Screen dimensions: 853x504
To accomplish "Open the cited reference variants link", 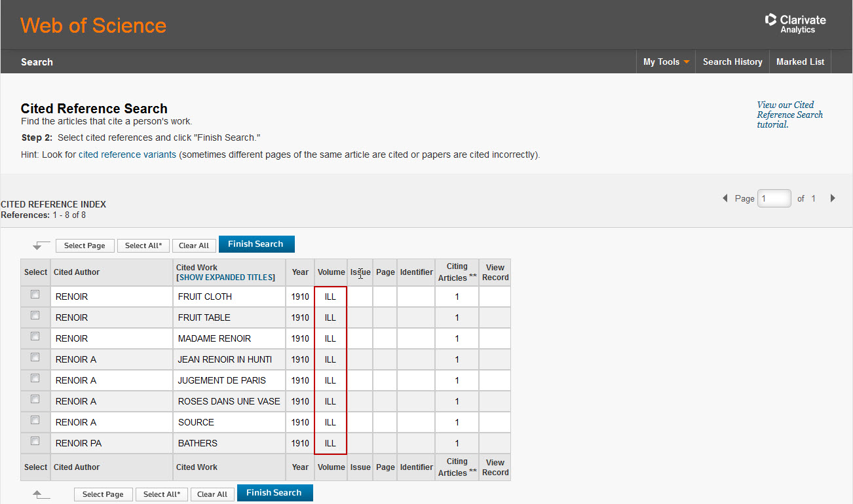I will point(127,155).
